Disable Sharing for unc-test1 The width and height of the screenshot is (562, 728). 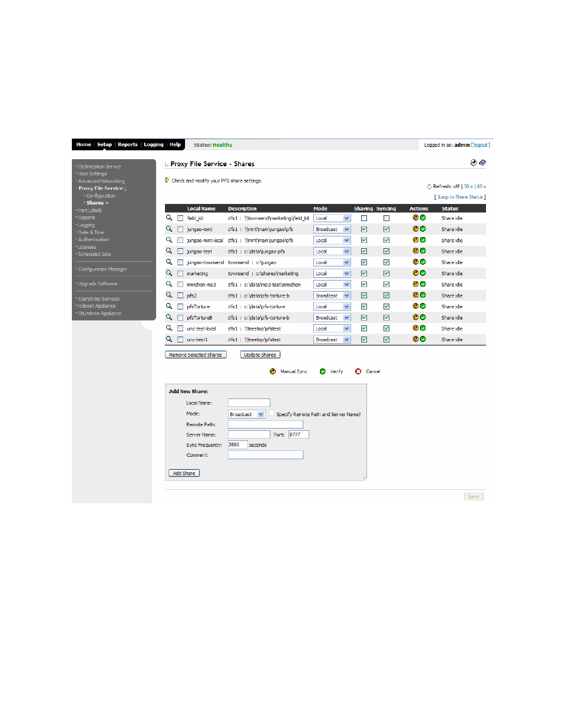point(364,340)
